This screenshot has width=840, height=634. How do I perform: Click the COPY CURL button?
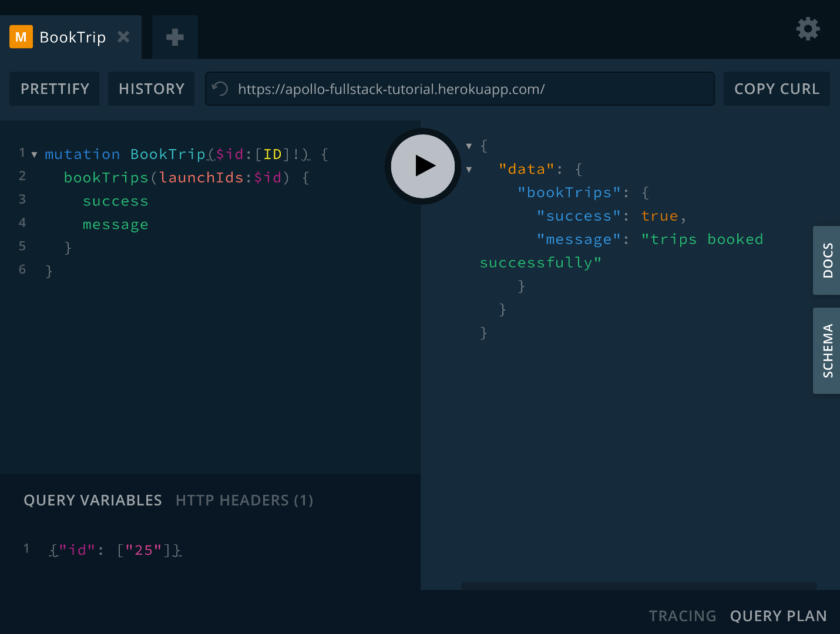tap(777, 89)
